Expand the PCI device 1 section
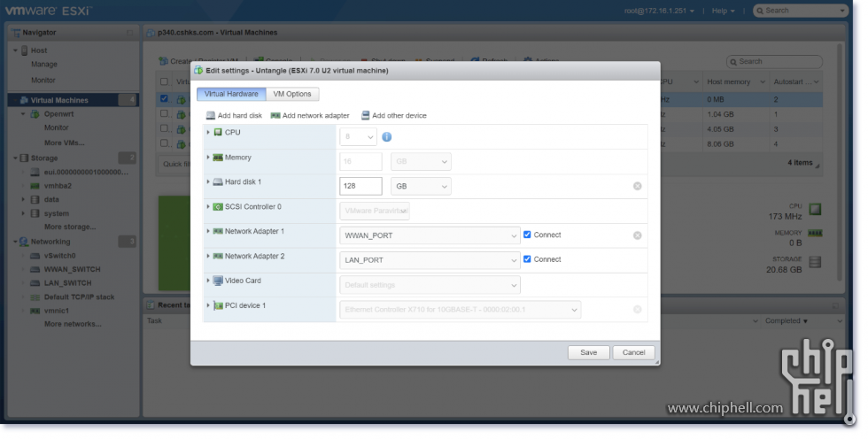868x439 pixels. (208, 305)
